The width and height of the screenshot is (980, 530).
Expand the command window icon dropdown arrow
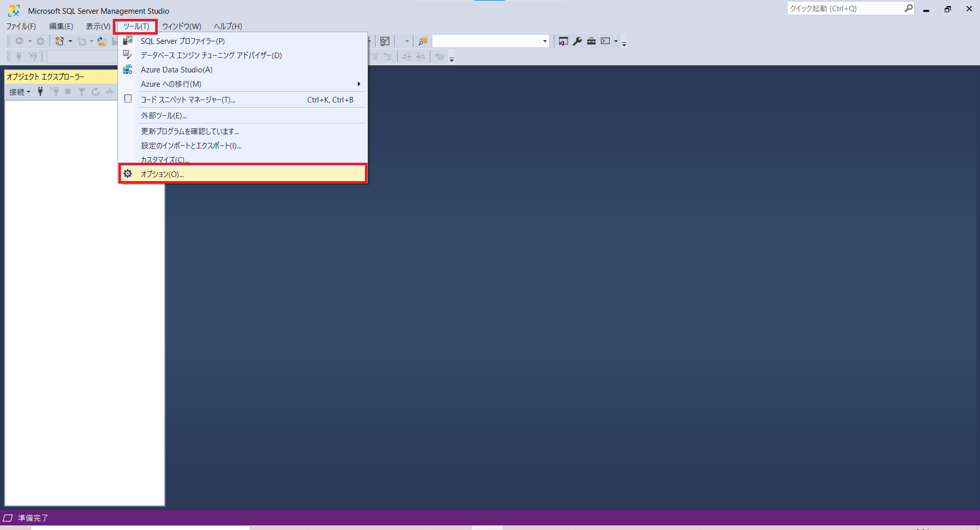point(616,41)
